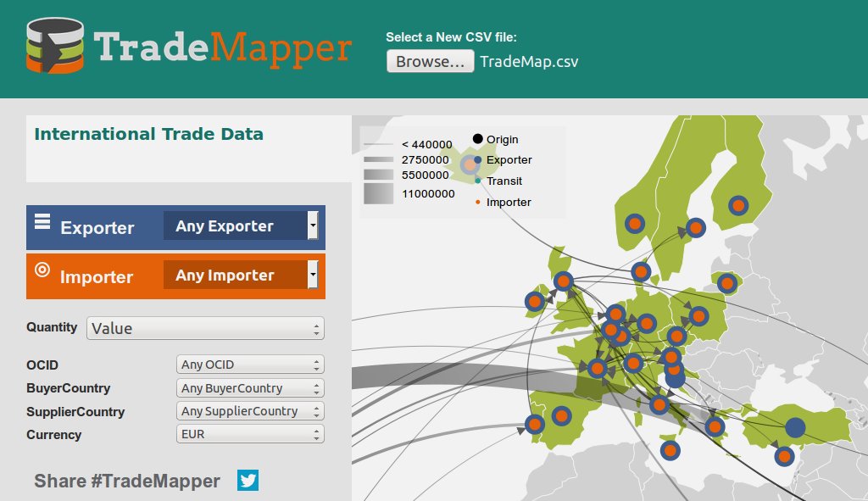Image resolution: width=868 pixels, height=501 pixels.
Task: Open the Currency dropdown showing EUR
Action: point(250,434)
